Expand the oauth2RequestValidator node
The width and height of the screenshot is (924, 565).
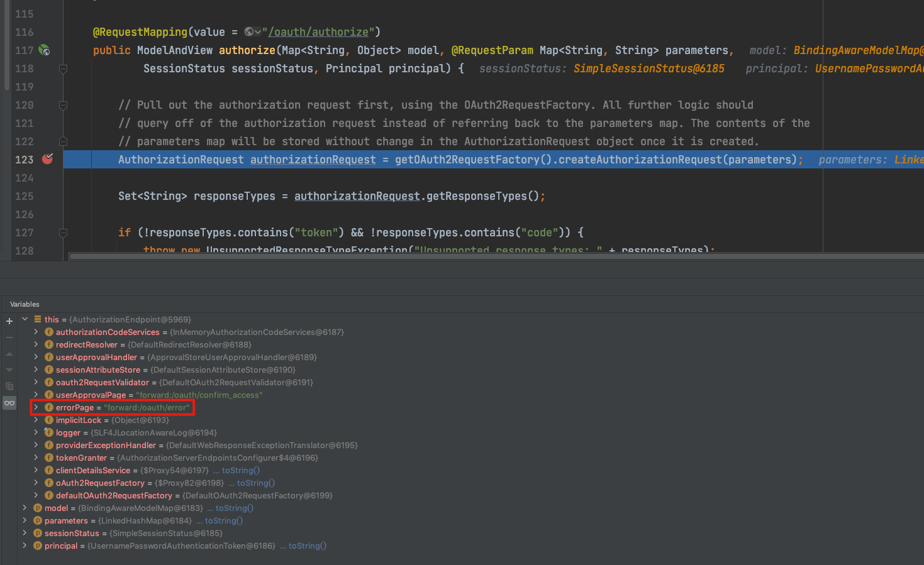click(x=36, y=382)
